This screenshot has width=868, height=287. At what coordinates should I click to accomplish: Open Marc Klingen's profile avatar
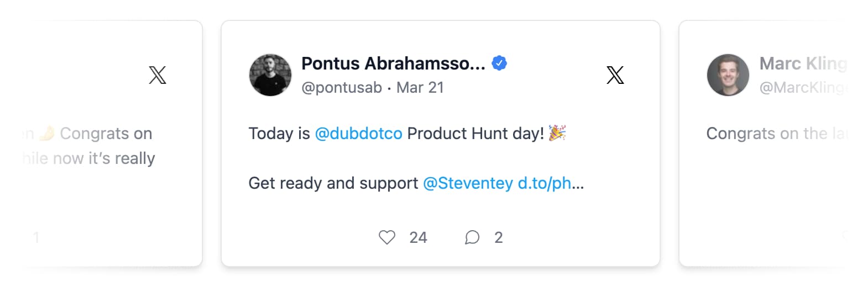pyautogui.click(x=728, y=75)
